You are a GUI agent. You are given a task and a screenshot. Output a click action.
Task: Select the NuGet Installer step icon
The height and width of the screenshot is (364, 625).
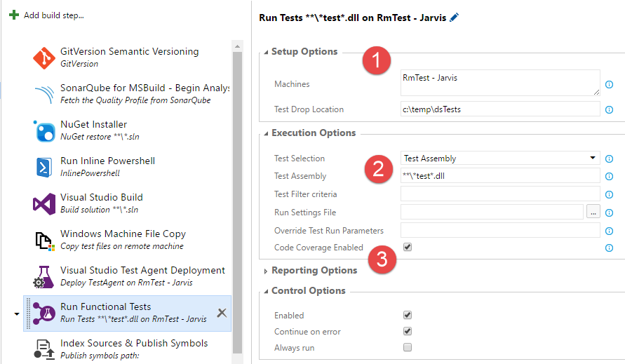pyautogui.click(x=44, y=131)
